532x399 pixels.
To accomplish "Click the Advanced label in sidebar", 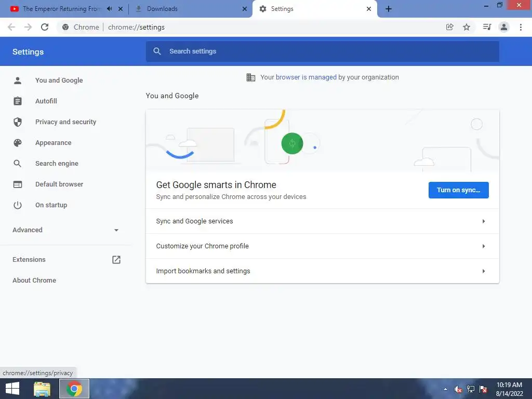I will click(28, 230).
